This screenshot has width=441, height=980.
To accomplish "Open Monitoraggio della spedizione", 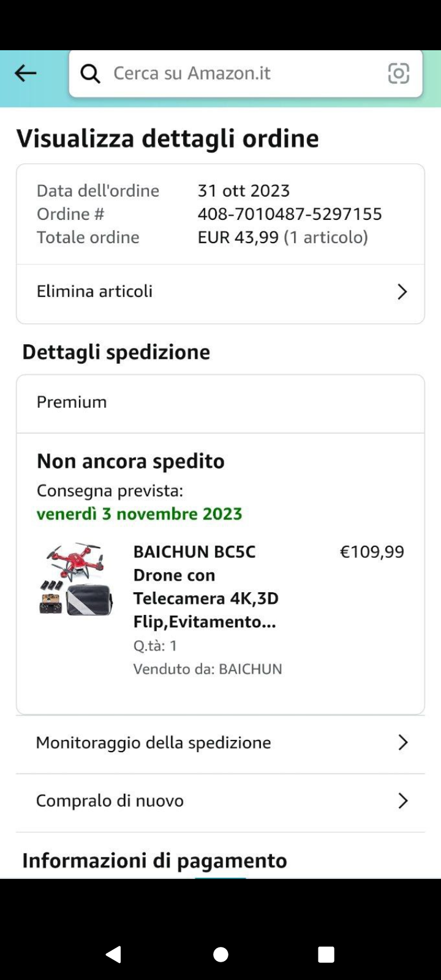I will point(153,742).
